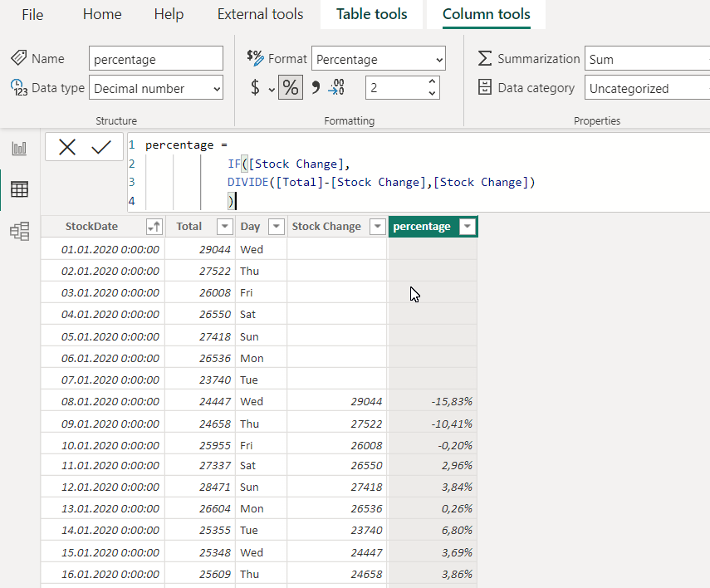Click the Format paintbrush icon
The height and width of the screenshot is (588, 710).
pos(256,58)
